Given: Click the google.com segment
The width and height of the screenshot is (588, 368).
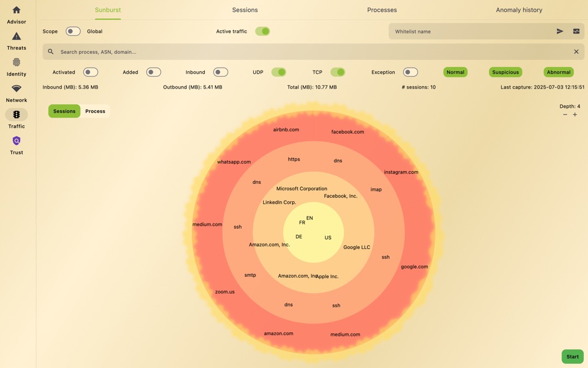Looking at the screenshot, I should (x=414, y=266).
